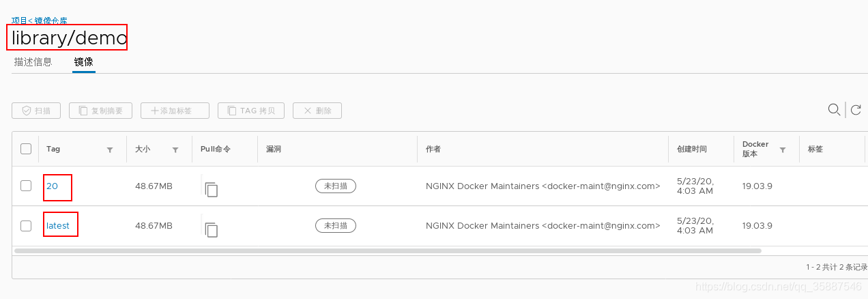Click 19.03.9 version in tag 20 row
This screenshot has width=868, height=299.
pyautogui.click(x=757, y=186)
